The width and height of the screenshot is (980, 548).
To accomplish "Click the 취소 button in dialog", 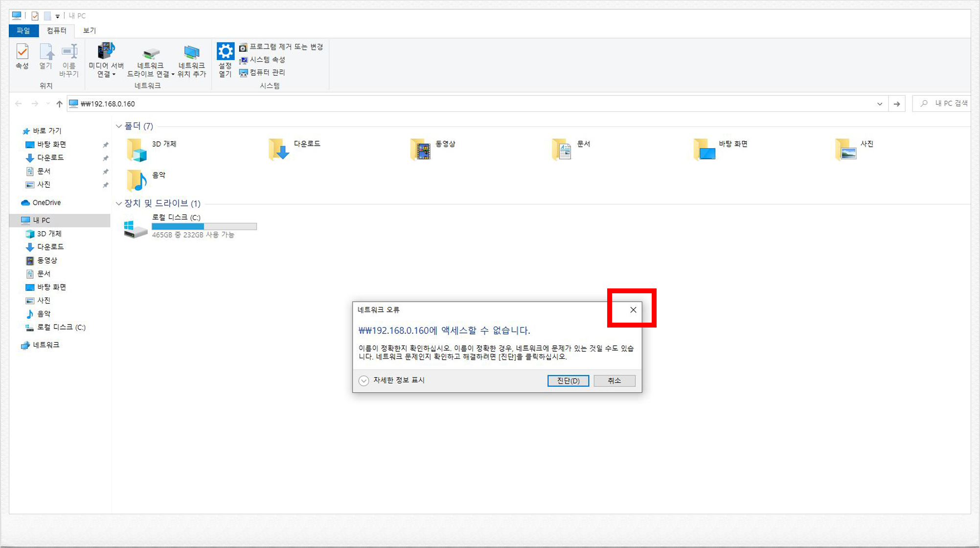I will tap(614, 381).
